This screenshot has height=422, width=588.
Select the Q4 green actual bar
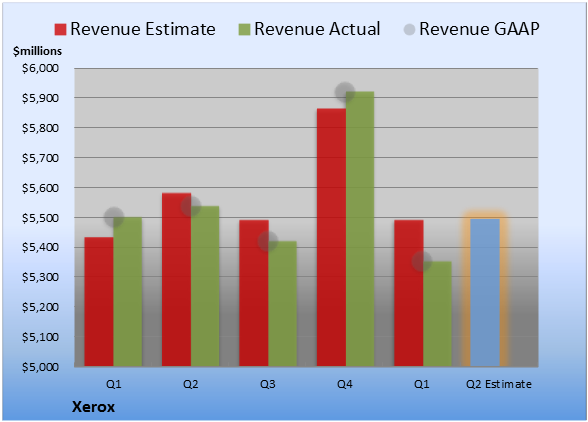point(360,229)
